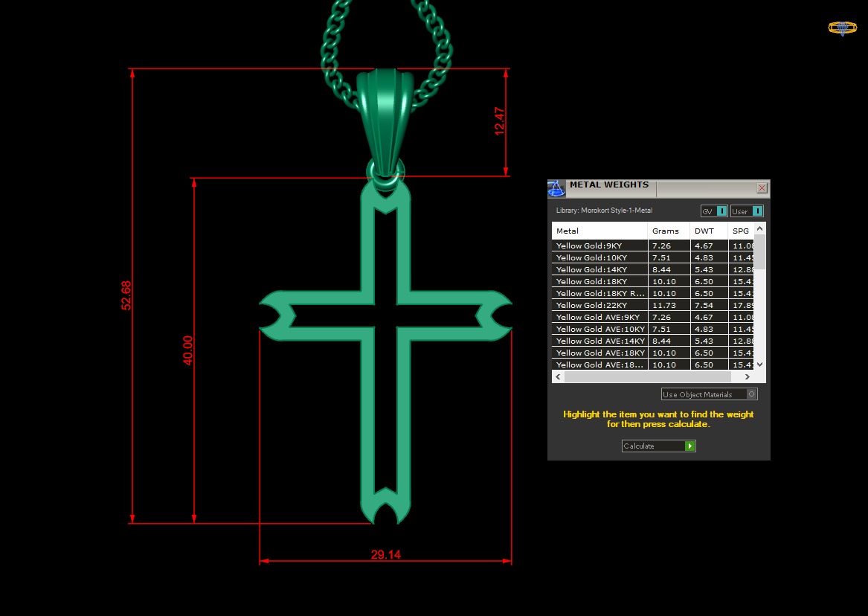868x616 pixels.
Task: Click the 29.14 width dimension label
Action: (386, 554)
